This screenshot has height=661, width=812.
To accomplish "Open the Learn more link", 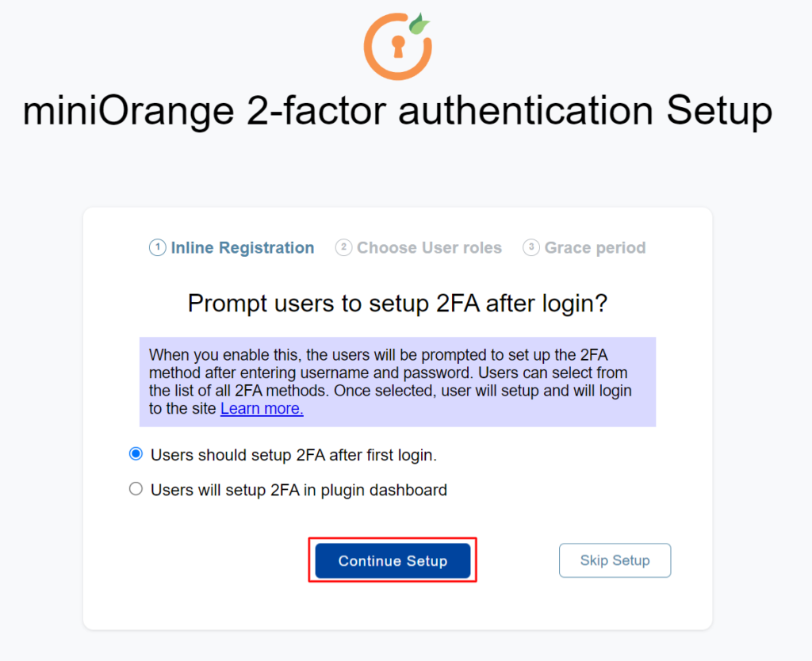I will 262,408.
